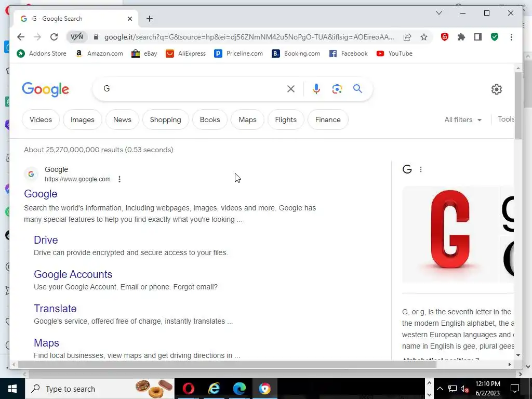Open Addons Store bookmark
This screenshot has height=399, width=532.
click(x=42, y=54)
